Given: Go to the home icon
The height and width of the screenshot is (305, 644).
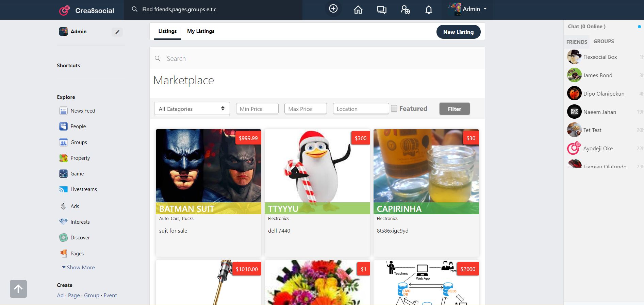Looking at the screenshot, I should point(358,10).
